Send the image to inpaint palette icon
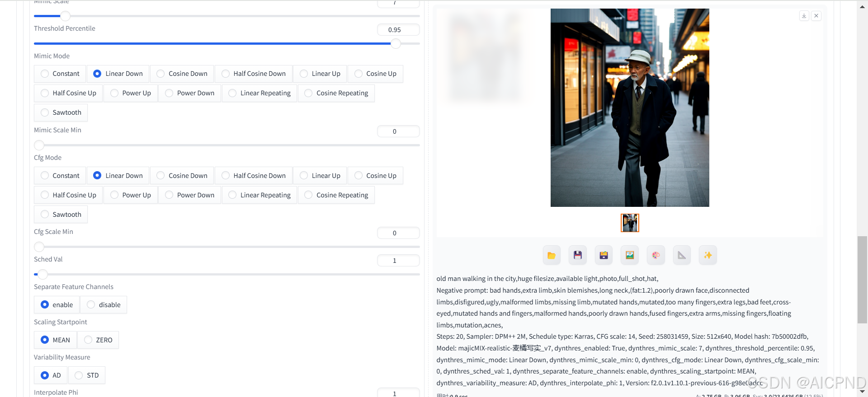The width and height of the screenshot is (868, 397). tap(656, 255)
